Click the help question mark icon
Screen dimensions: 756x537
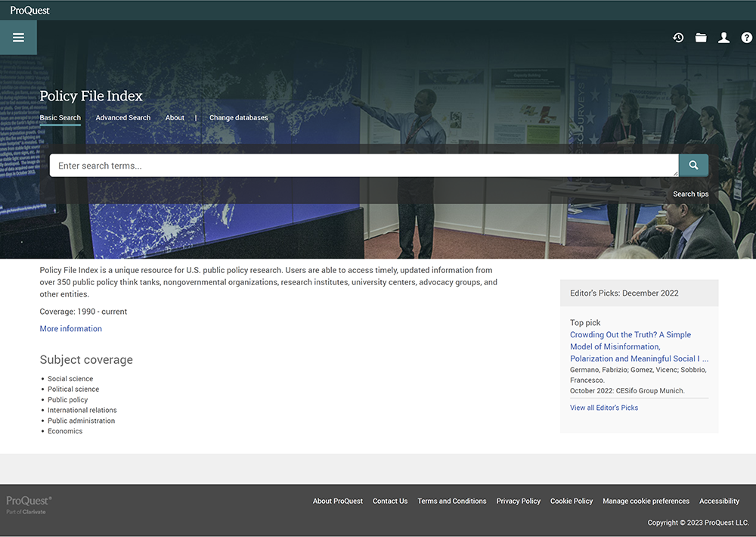click(746, 38)
